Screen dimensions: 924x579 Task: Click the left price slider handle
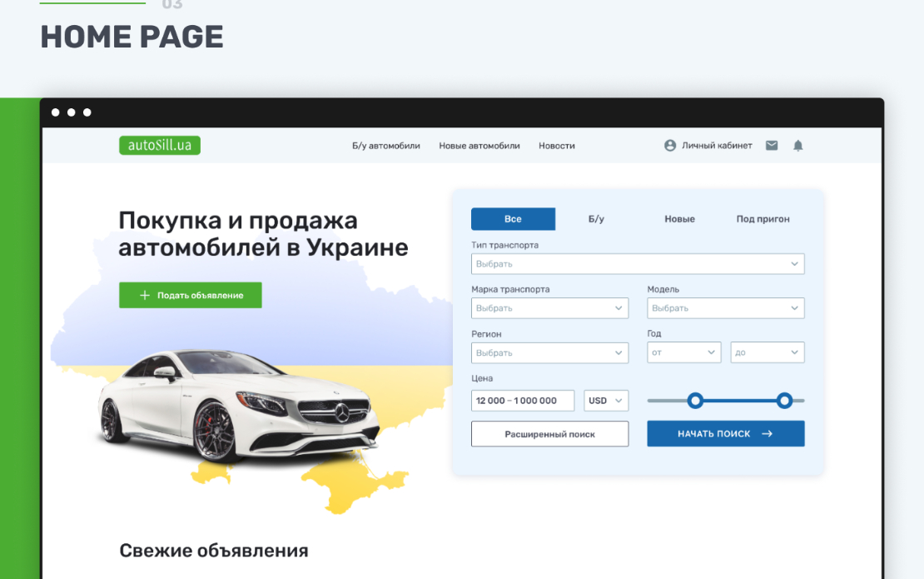tap(695, 401)
